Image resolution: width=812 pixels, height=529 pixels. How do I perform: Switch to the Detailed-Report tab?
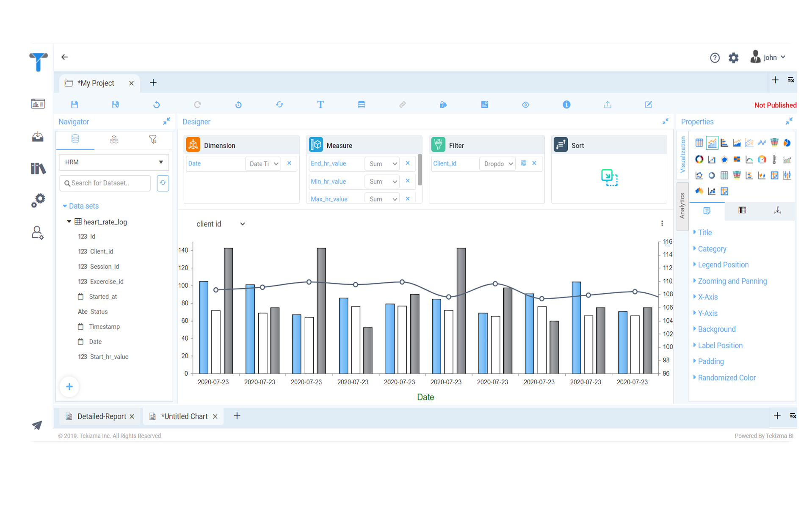(102, 416)
